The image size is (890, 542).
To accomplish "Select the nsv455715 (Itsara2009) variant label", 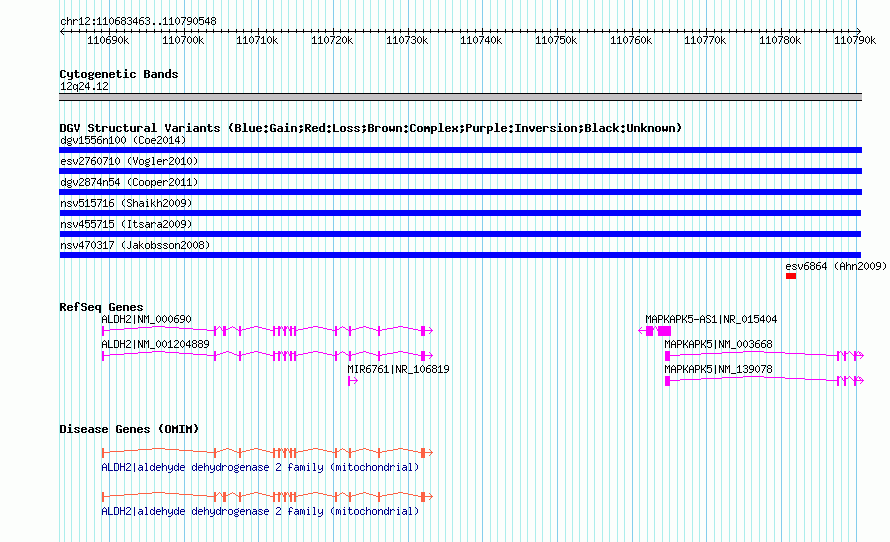I will [x=126, y=224].
